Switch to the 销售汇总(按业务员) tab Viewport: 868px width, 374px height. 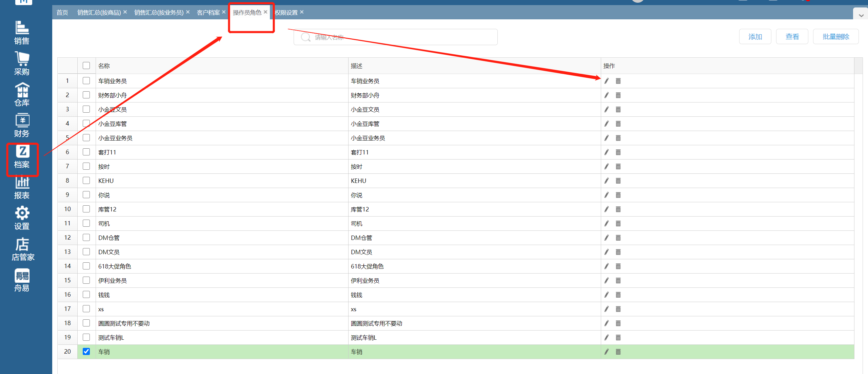[x=159, y=13]
